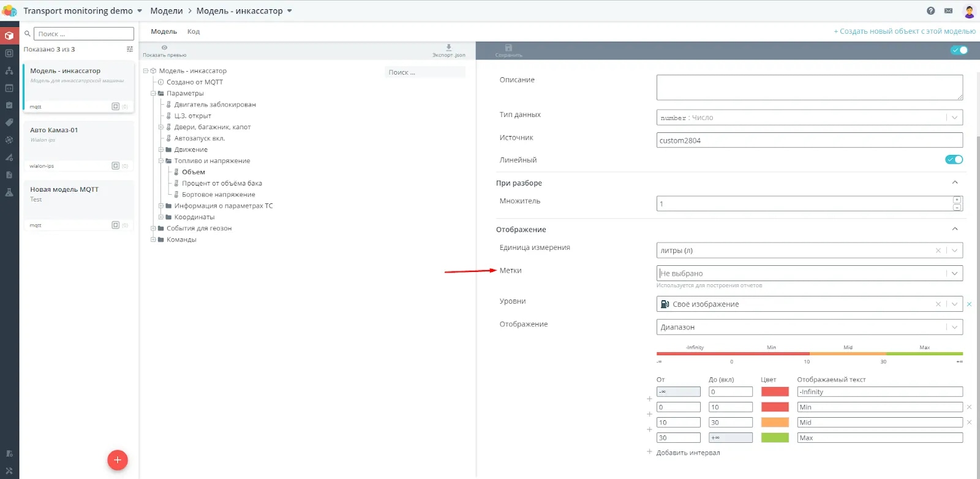
Task: Click Создать новый объект с этой моделью link
Action: click(x=905, y=31)
